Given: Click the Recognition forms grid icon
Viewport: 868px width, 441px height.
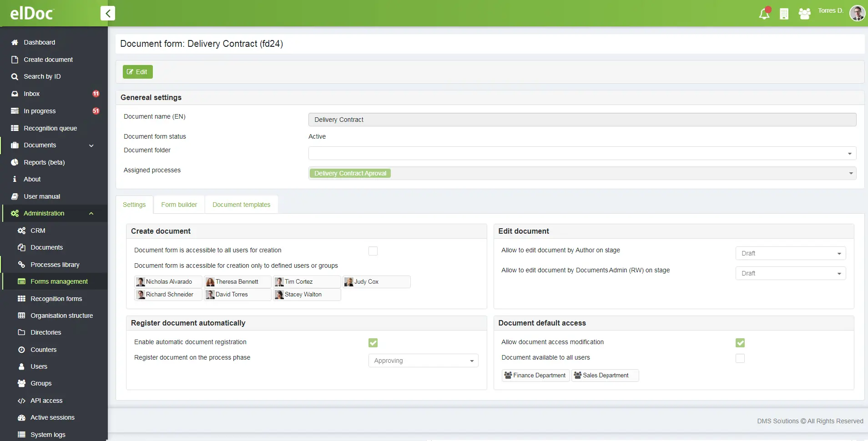Looking at the screenshot, I should click(21, 299).
